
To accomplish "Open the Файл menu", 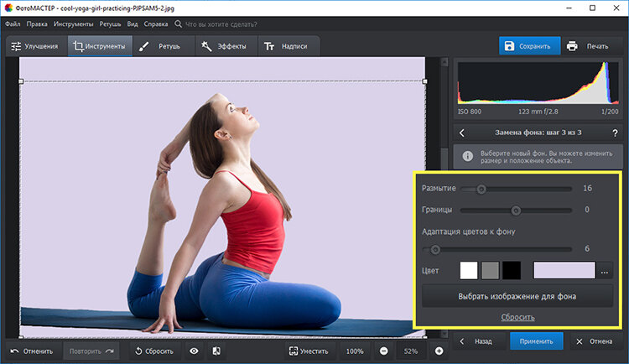I will 13,24.
